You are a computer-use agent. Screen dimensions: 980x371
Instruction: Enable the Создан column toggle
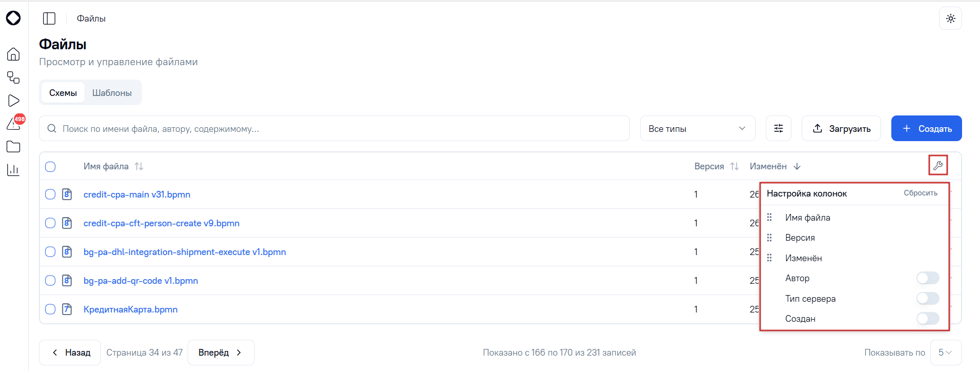click(928, 319)
